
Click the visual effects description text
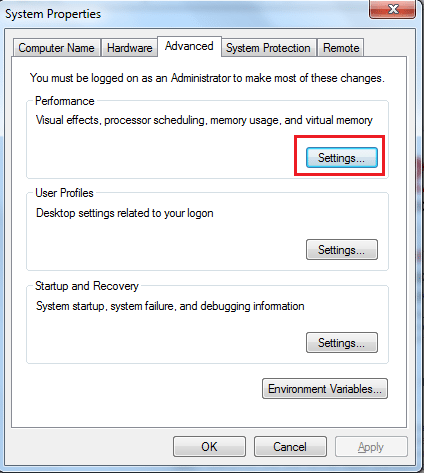click(204, 120)
